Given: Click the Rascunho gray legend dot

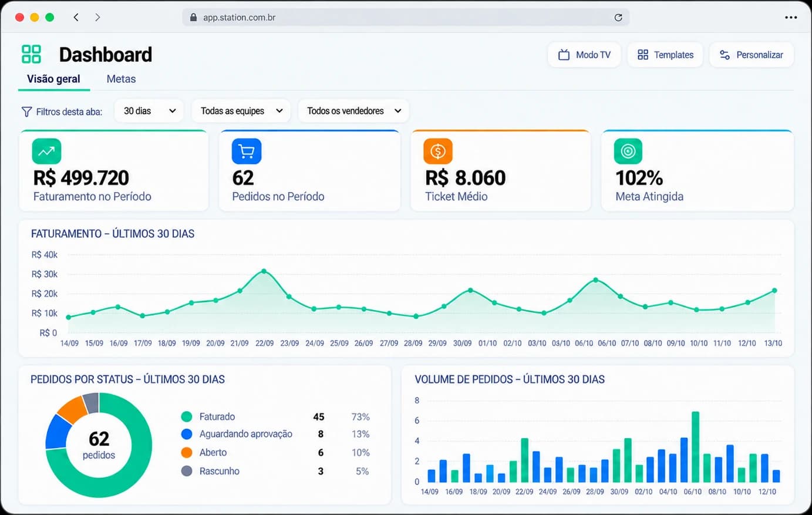Looking at the screenshot, I should point(187,471).
